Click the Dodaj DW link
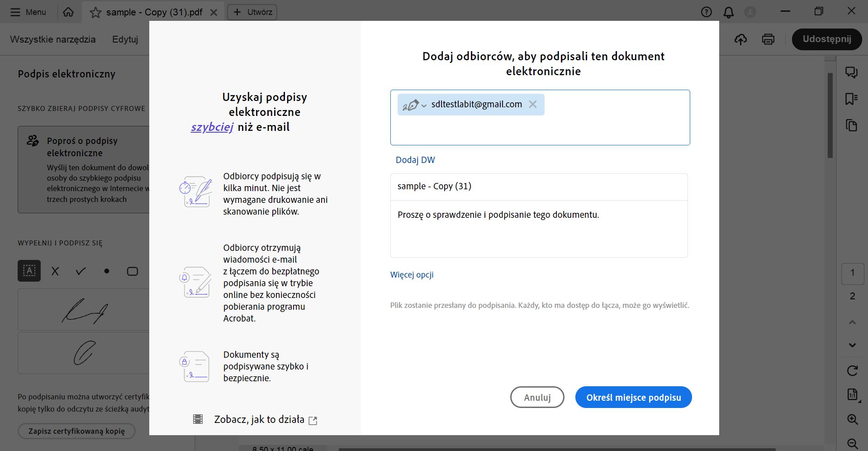This screenshot has width=868, height=451. pos(415,160)
